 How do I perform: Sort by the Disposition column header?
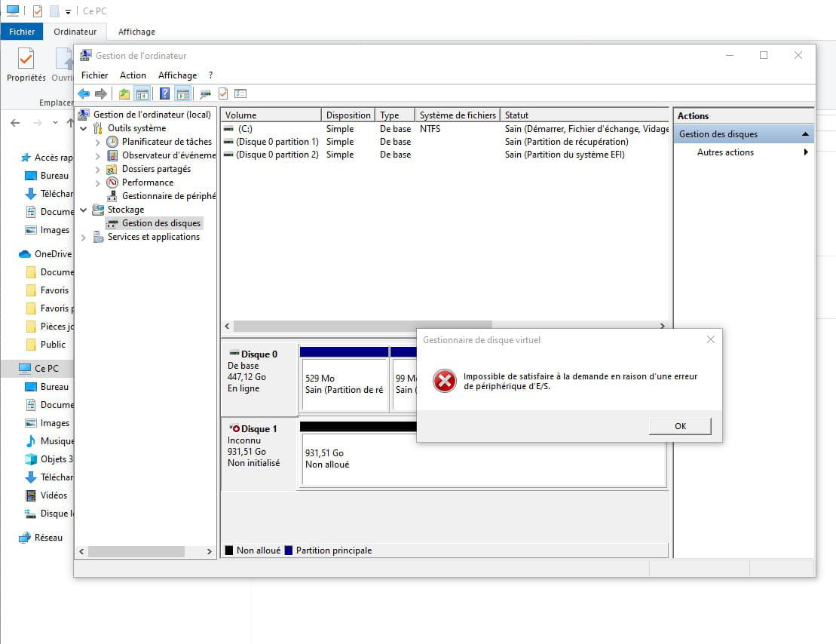pyautogui.click(x=348, y=115)
